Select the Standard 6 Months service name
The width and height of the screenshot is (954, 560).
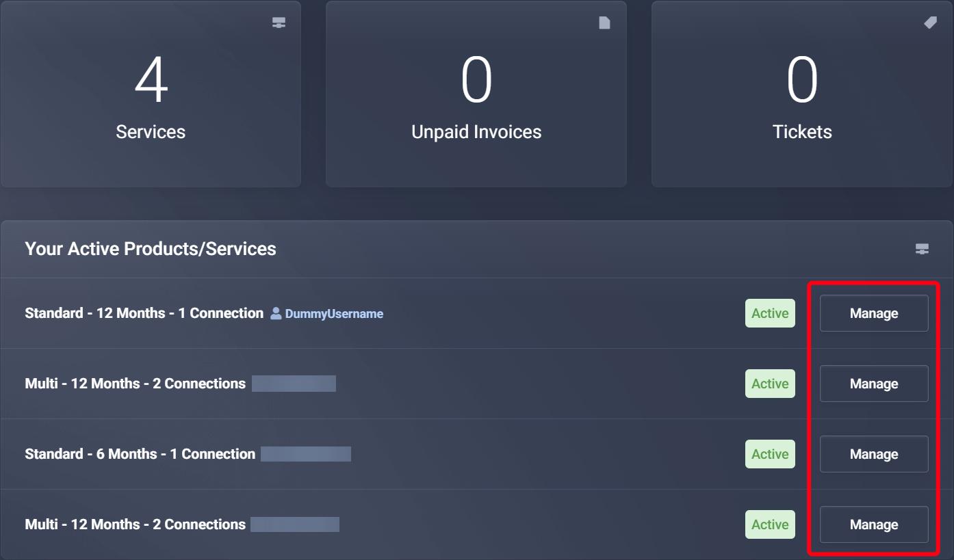140,454
